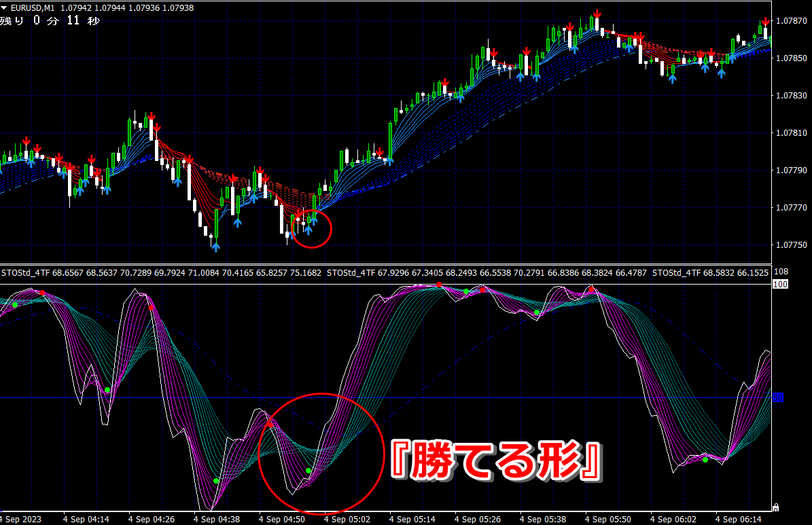Click the small red circle on price chart
The height and width of the screenshot is (525, 812).
tap(311, 228)
